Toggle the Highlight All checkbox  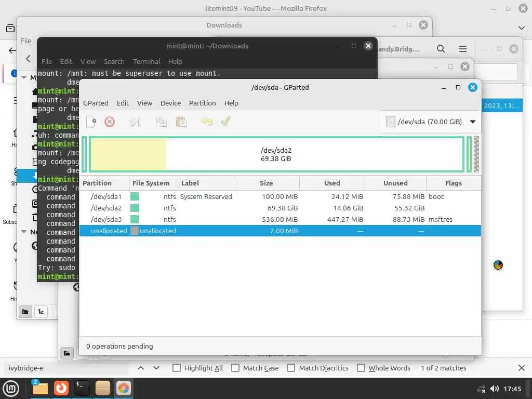point(177,368)
